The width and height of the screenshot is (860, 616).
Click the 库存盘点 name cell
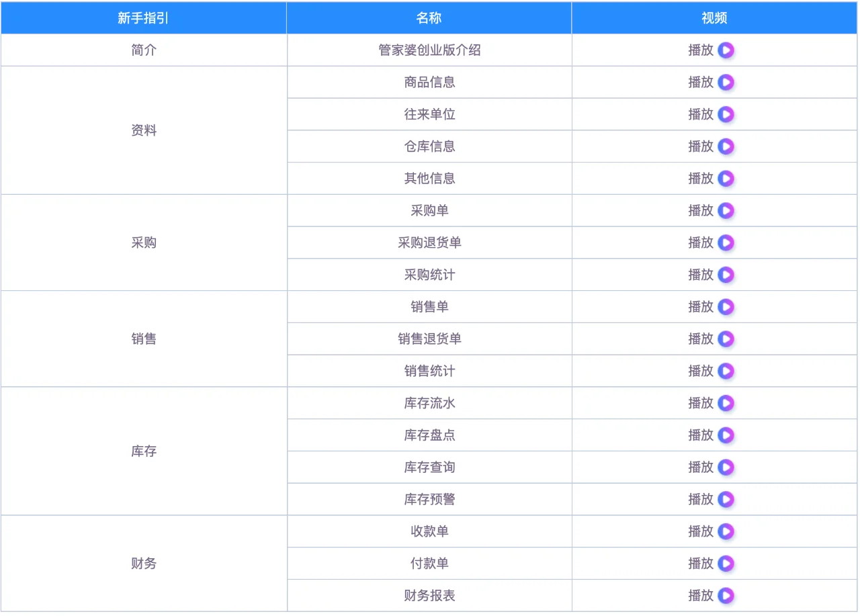429,435
